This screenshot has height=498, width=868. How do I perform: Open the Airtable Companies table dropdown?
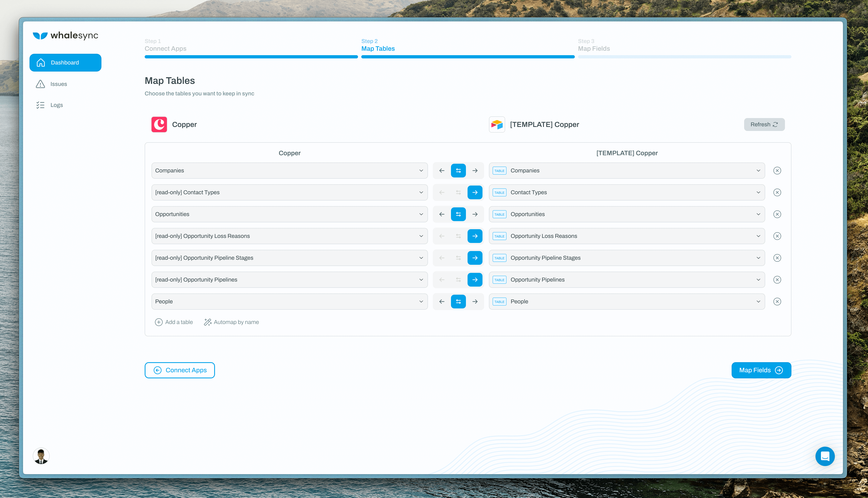(627, 170)
